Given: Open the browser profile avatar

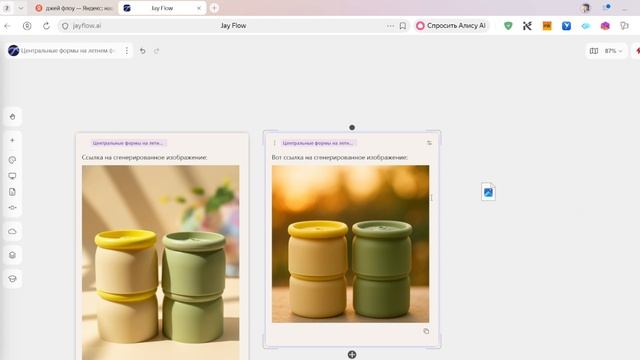Looking at the screenshot, I should point(586,8).
